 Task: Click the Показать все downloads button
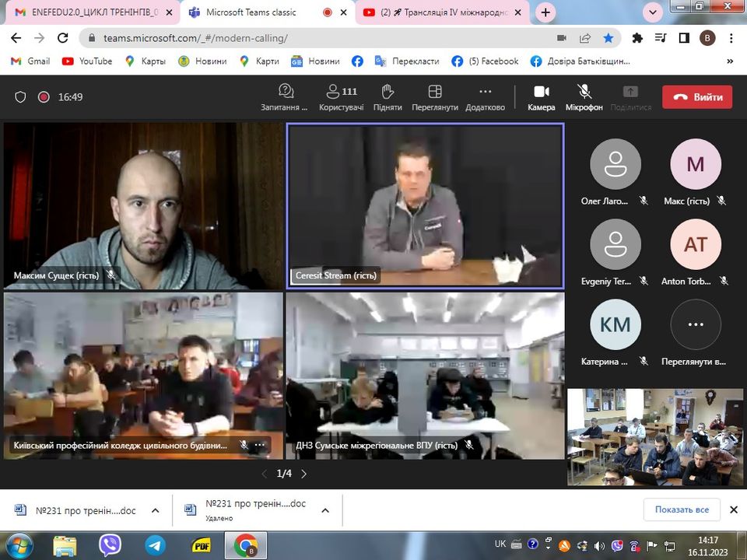[682, 509]
